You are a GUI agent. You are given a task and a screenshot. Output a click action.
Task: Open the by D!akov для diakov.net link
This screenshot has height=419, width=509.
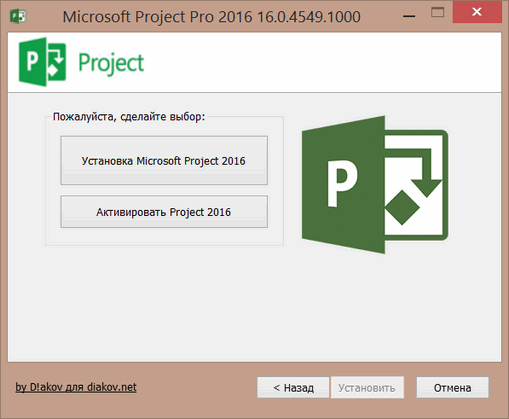click(x=76, y=387)
